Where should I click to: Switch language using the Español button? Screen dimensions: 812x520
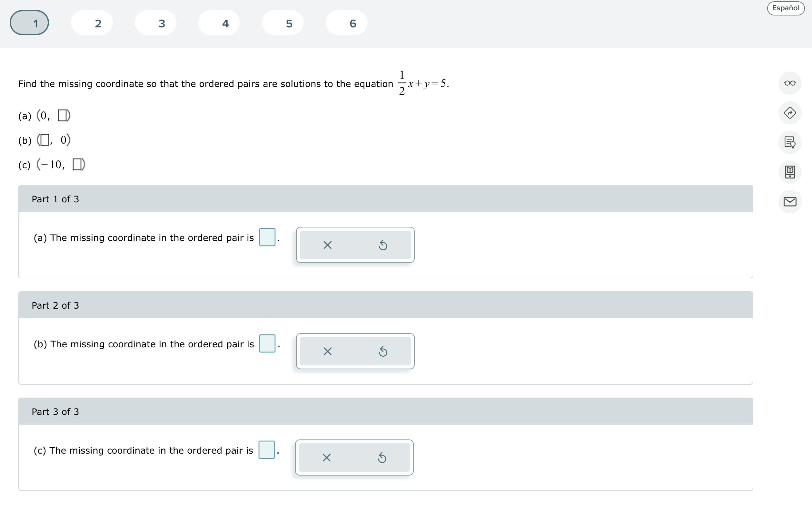point(785,8)
